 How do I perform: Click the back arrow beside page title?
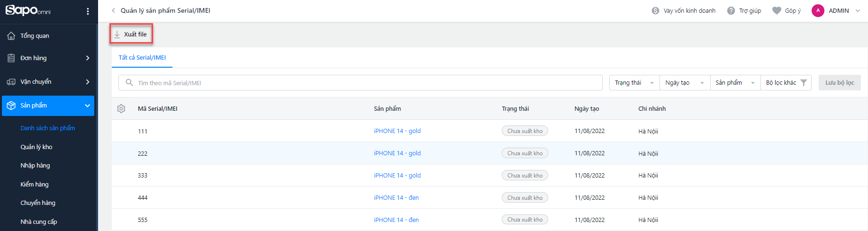tap(113, 10)
